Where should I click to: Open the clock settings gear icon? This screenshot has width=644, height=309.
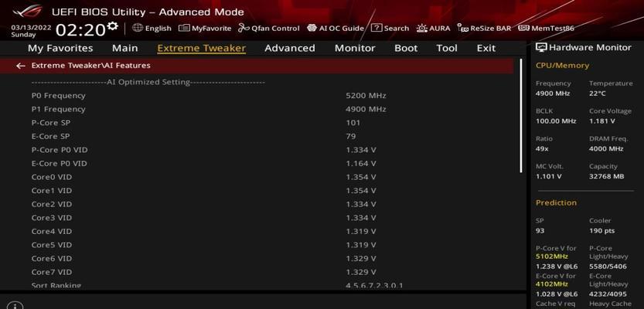pyautogui.click(x=112, y=27)
